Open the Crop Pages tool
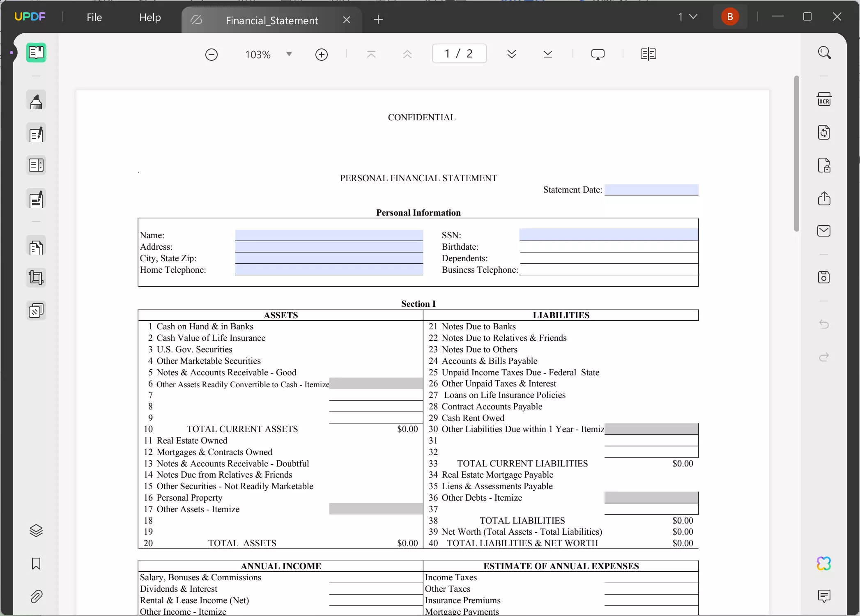The width and height of the screenshot is (860, 616). coord(36,277)
